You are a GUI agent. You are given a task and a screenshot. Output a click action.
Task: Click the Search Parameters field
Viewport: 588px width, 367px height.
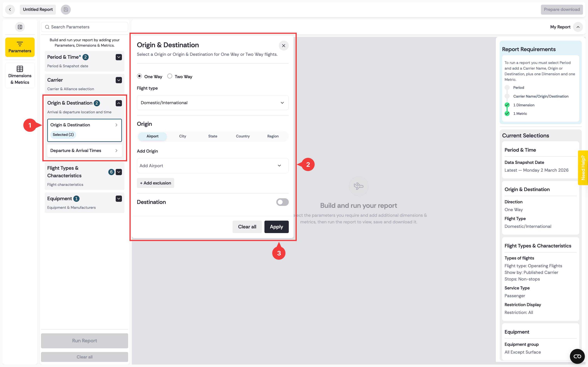coord(84,27)
